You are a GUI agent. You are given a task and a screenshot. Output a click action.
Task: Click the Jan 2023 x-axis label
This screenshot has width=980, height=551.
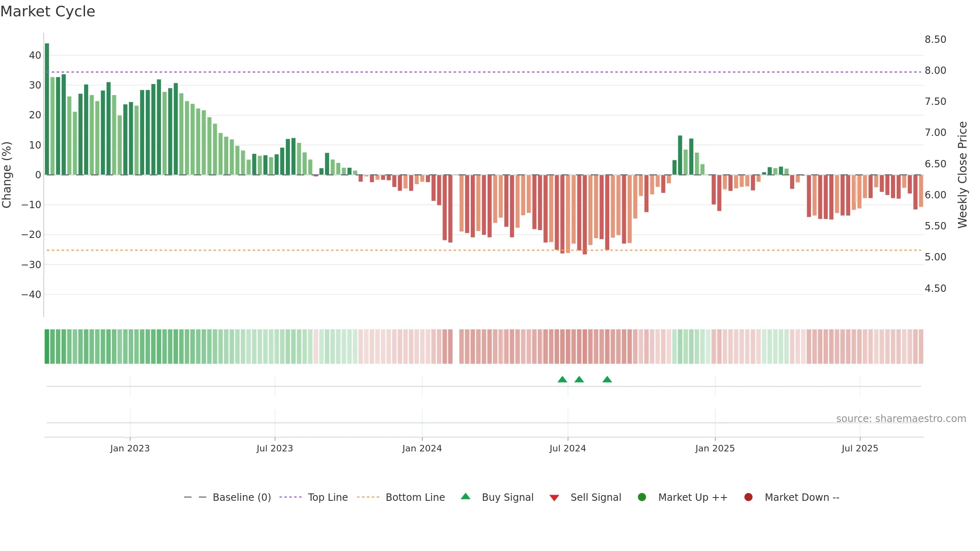point(130,448)
